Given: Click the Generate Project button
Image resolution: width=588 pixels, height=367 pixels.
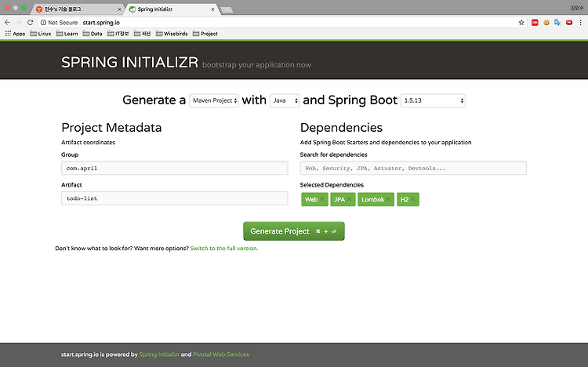Looking at the screenshot, I should tap(294, 231).
